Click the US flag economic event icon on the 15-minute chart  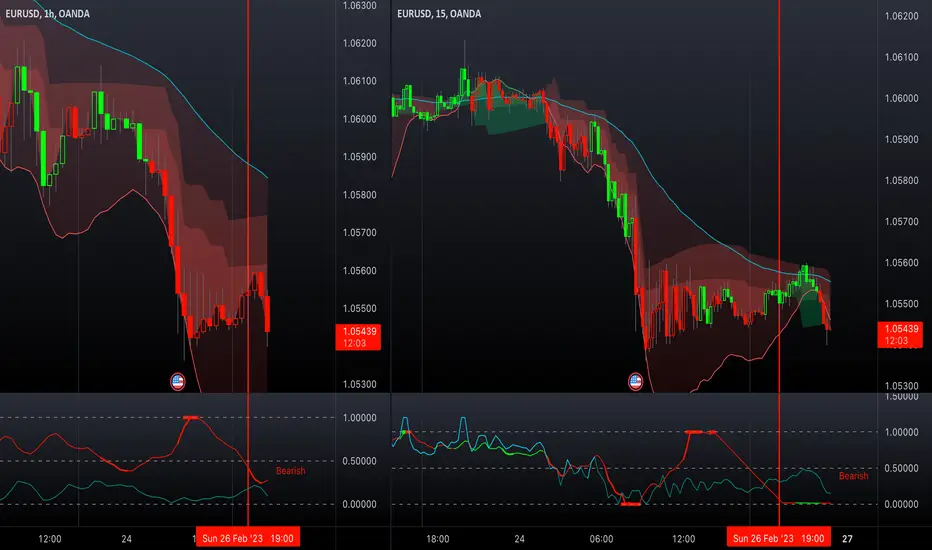[x=635, y=381]
